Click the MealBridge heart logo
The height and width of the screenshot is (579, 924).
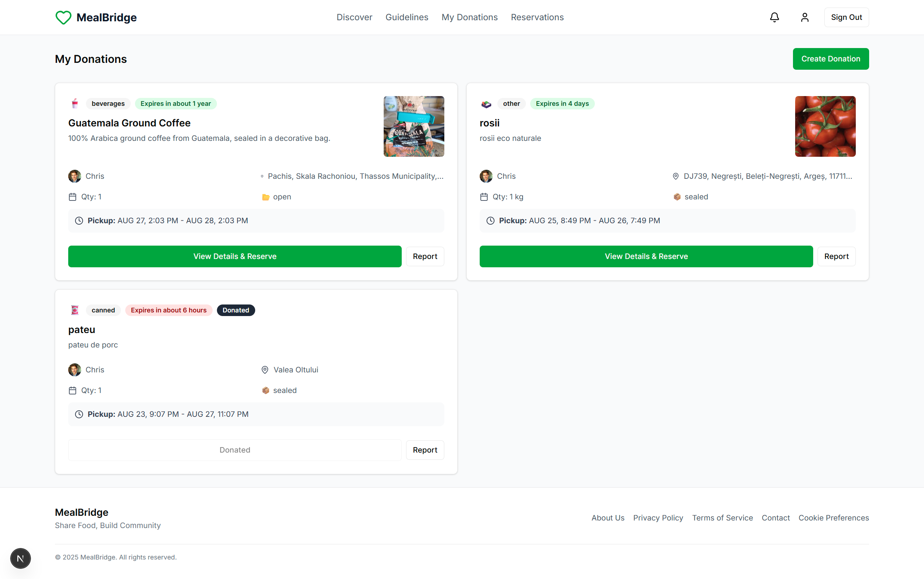[64, 17]
